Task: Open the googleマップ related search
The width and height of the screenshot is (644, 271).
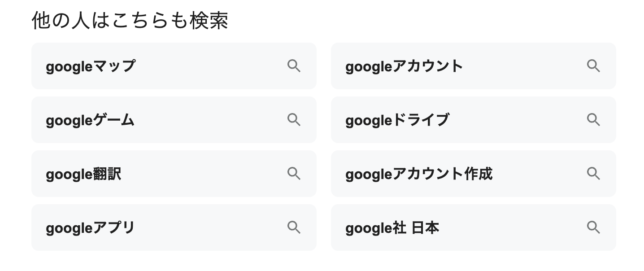Action: pyautogui.click(x=90, y=66)
